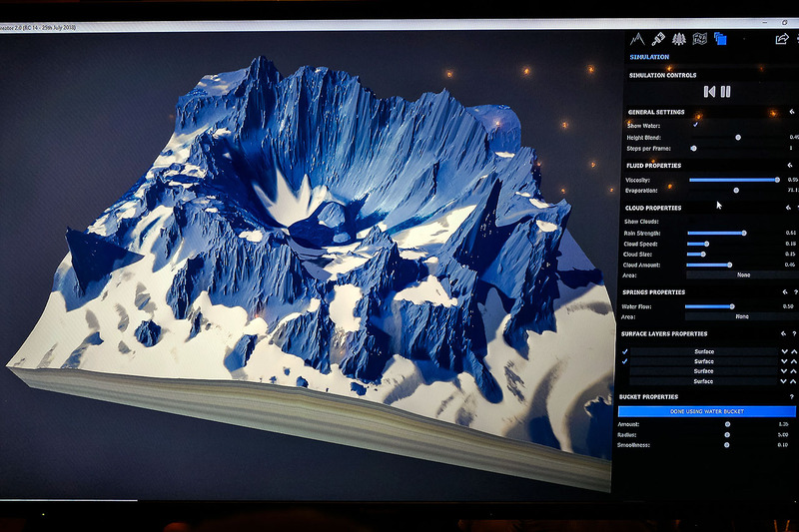Open the terrain mountain tab icon
799x532 pixels.
[x=637, y=39]
